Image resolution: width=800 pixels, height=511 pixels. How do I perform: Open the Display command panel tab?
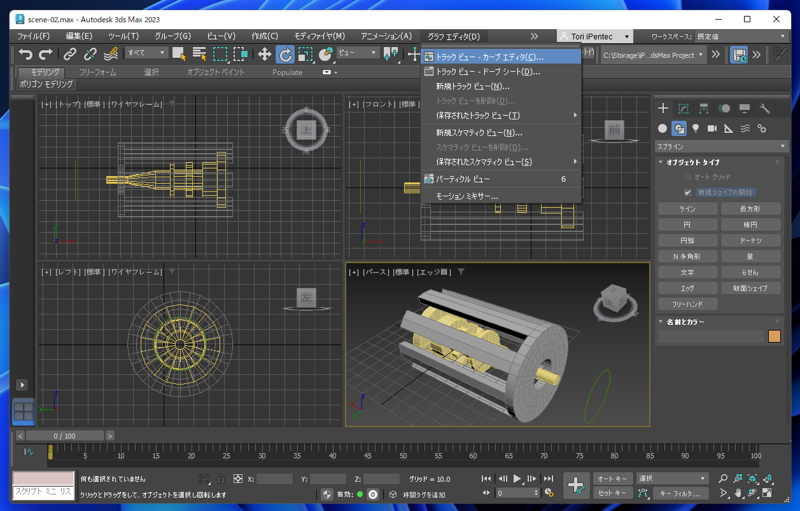[744, 108]
